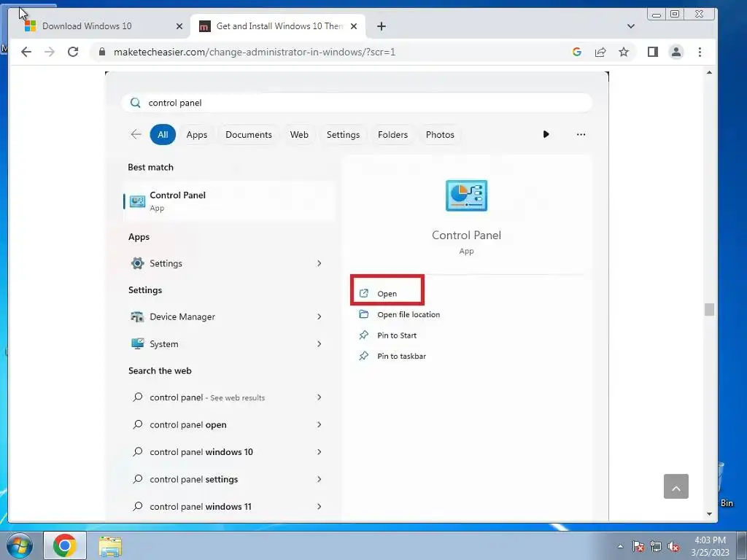Viewport: 747px width, 560px height.
Task: Click the scroll-to-top arrow button
Action: point(676,486)
